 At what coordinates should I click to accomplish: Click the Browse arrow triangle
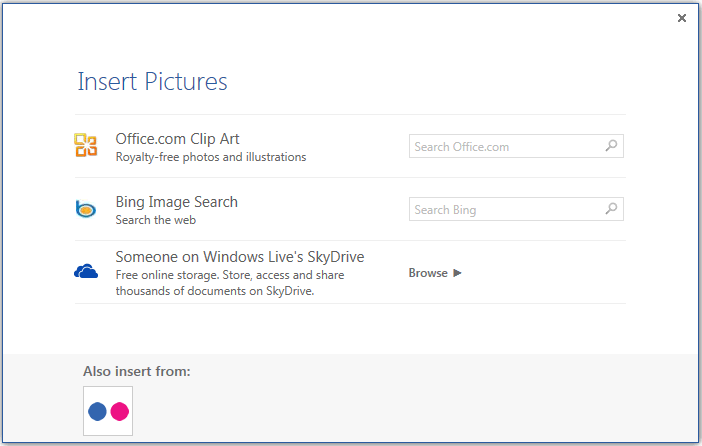tap(457, 273)
